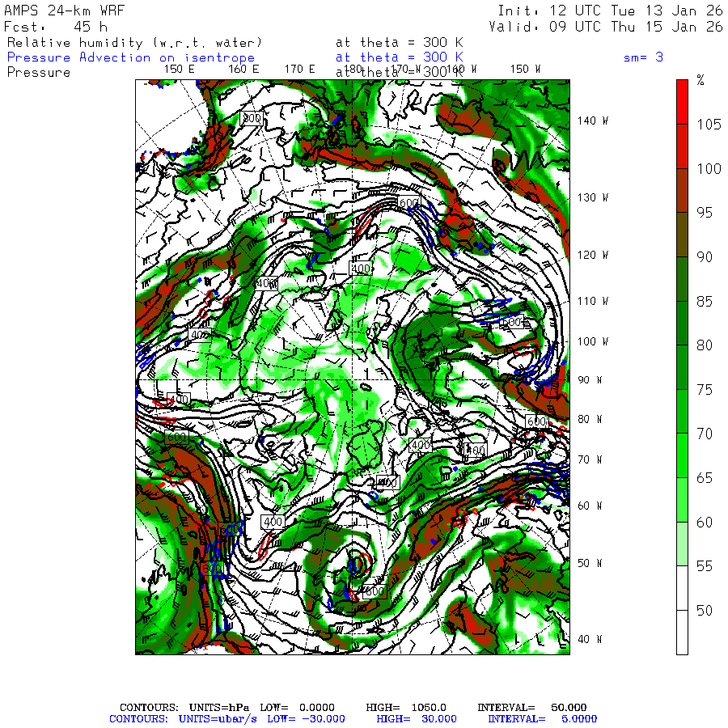This screenshot has width=728, height=728.
Task: Click the blue "LOW= -30.000" legend value
Action: (306, 719)
